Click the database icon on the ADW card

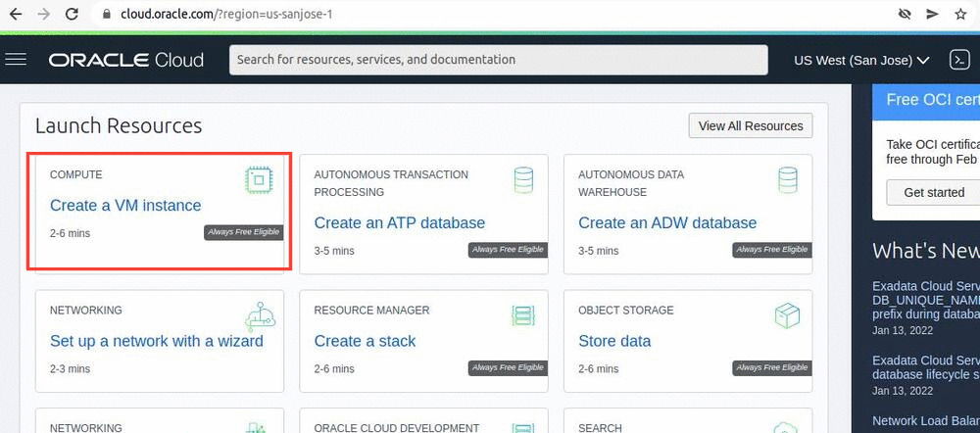click(x=788, y=179)
